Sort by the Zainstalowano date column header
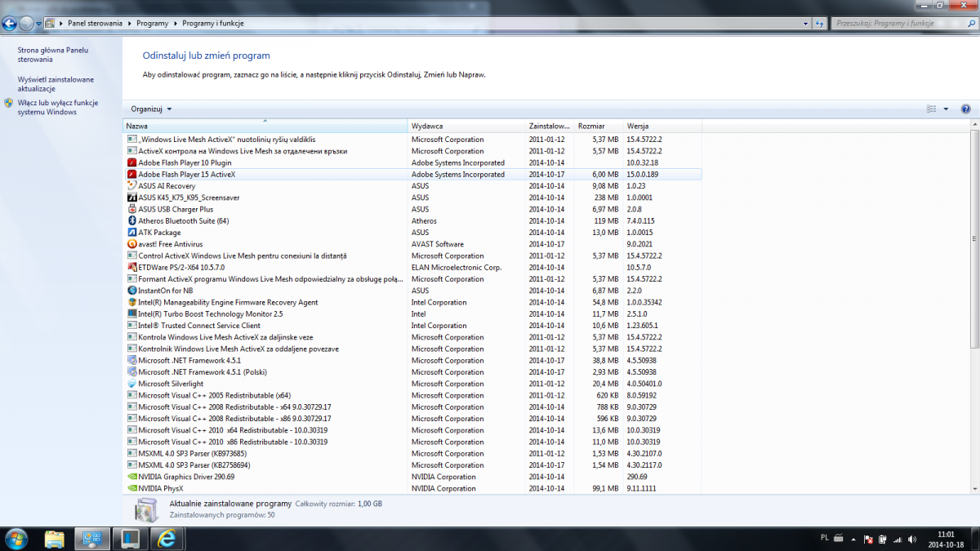This screenshot has height=551, width=980. tap(550, 126)
